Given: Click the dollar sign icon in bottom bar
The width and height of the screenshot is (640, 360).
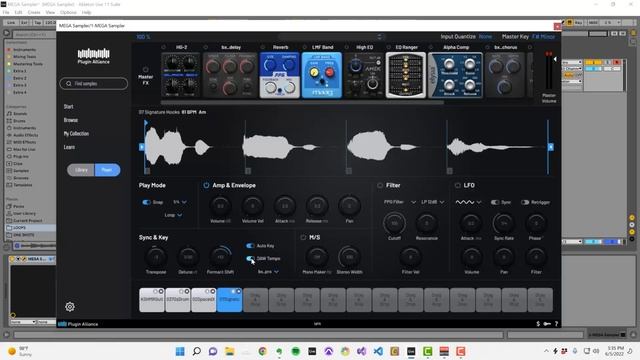Looking at the screenshot, I should pos(538,324).
